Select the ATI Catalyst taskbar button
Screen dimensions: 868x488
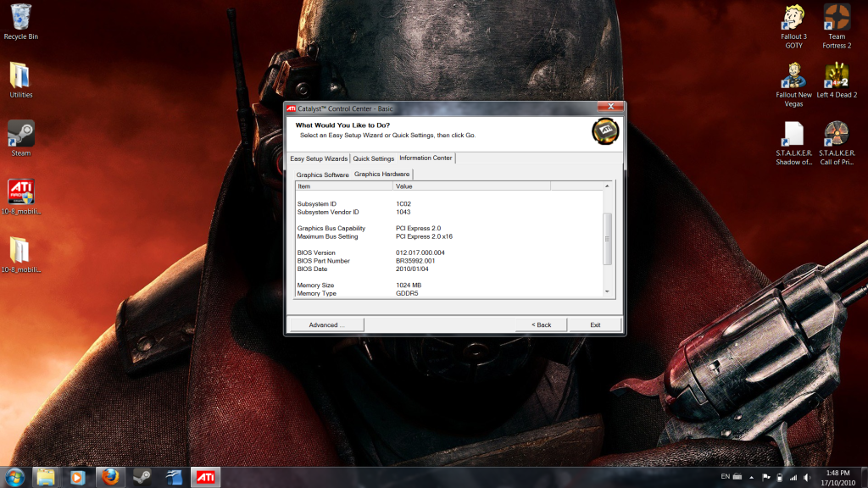point(205,477)
